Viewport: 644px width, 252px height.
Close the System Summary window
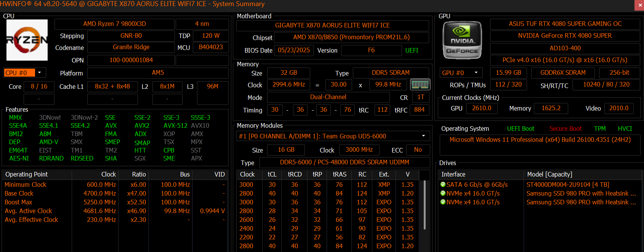639,5
